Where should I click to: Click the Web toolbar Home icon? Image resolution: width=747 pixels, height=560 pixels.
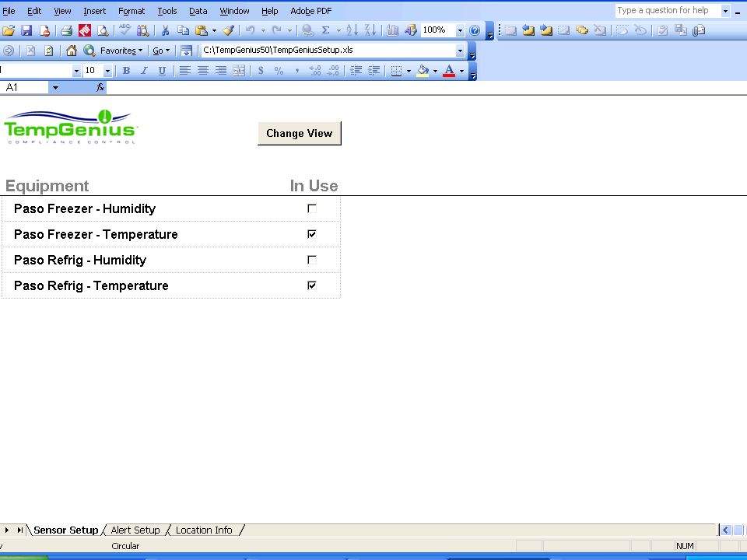[x=72, y=51]
